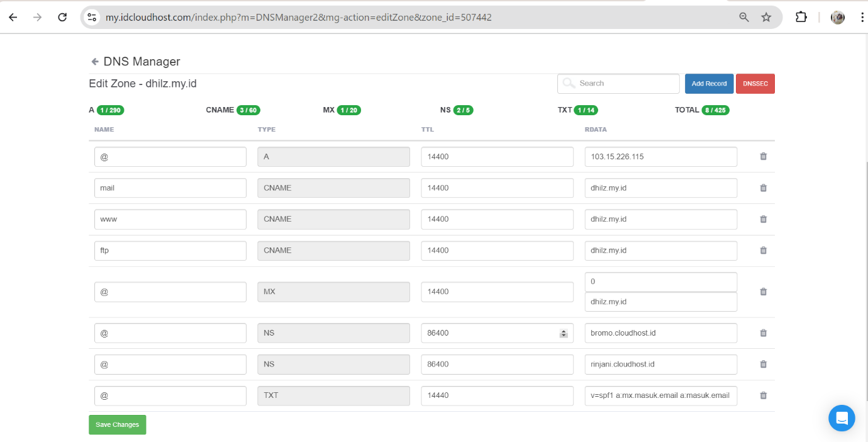Edit the rinjani.cloudhost.id RDATA field
Image resolution: width=868 pixels, height=442 pixels.
point(660,364)
